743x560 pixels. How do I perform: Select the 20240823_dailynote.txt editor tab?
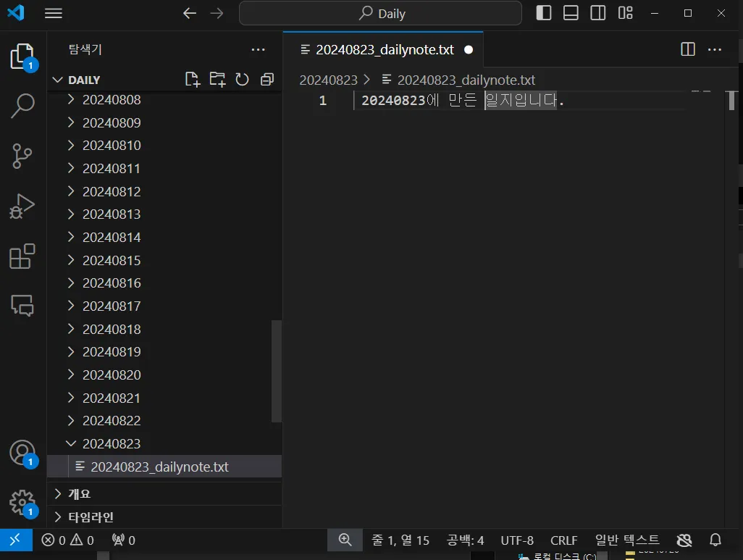383,50
